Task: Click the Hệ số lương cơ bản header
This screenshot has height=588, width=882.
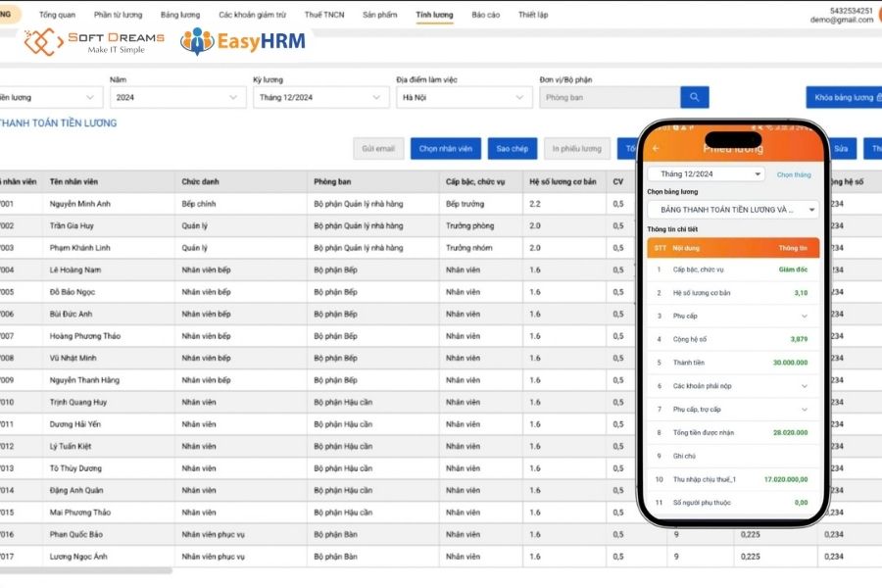Action: [563, 181]
